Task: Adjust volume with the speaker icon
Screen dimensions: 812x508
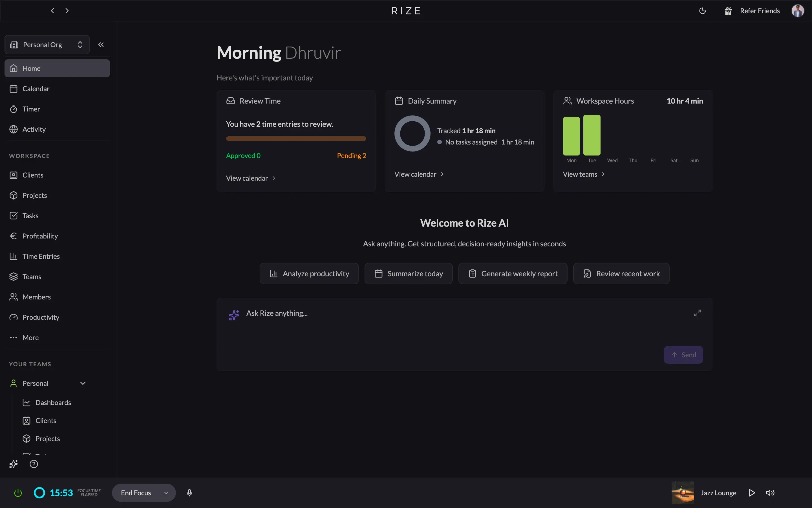Action: (x=770, y=493)
